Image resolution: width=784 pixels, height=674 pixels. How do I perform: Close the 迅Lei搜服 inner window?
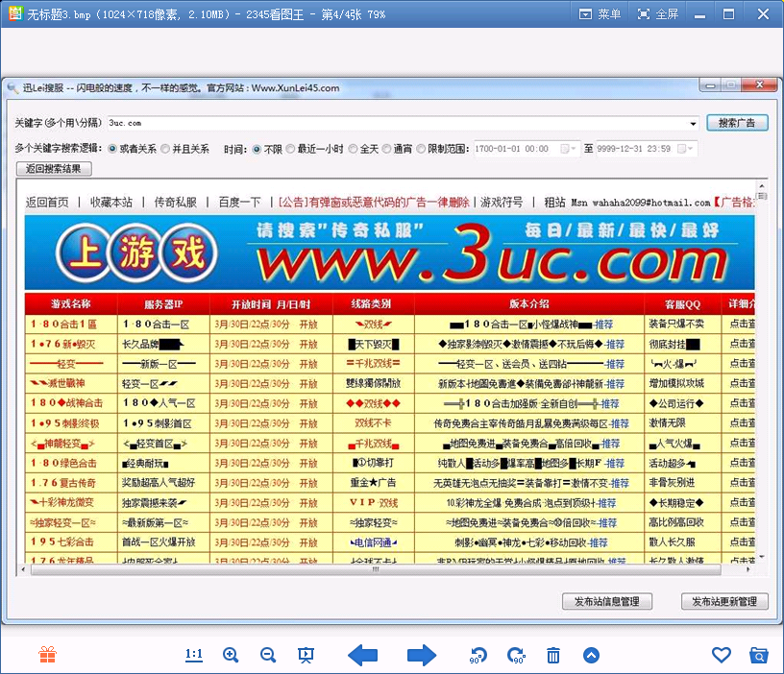pos(759,85)
